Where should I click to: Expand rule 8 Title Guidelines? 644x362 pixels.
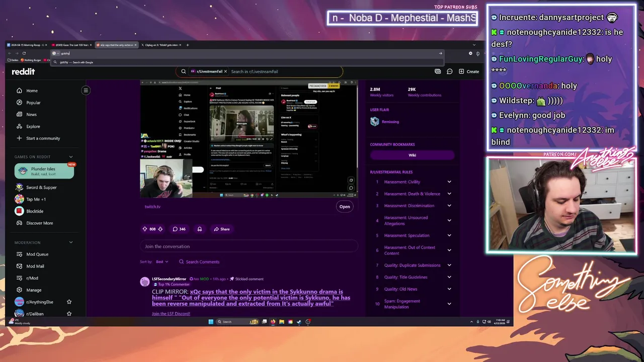pos(449,277)
